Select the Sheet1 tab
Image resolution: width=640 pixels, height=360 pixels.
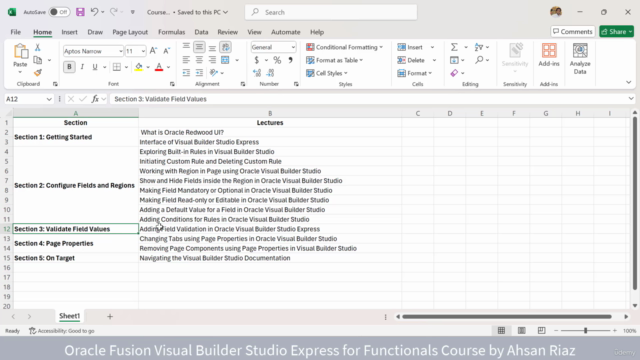pos(69,316)
